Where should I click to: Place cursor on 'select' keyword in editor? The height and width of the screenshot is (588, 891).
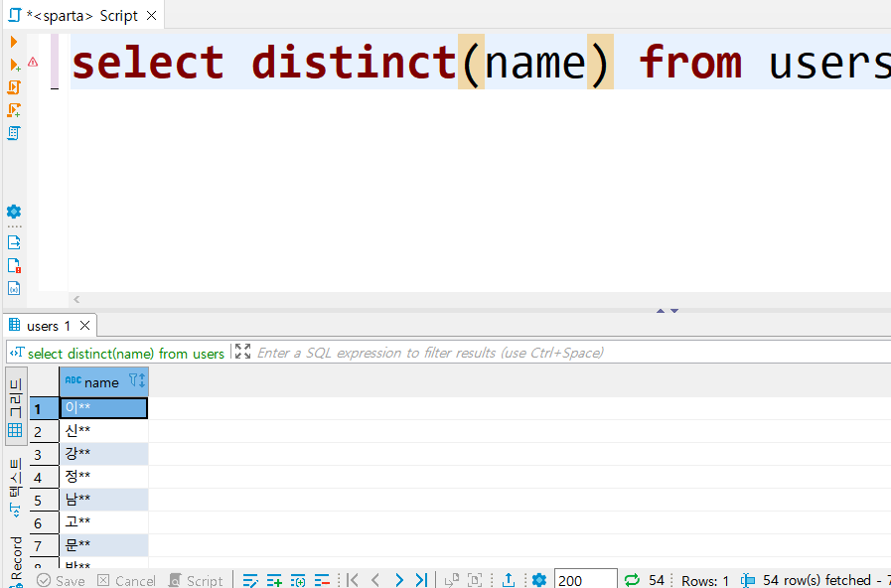pyautogui.click(x=148, y=62)
